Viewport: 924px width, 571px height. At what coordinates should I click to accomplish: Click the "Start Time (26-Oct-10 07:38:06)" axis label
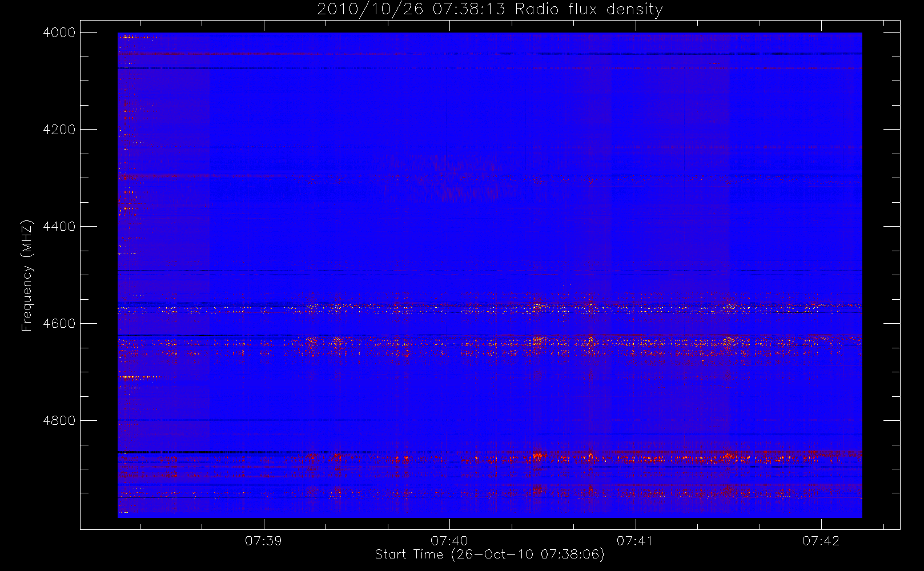point(489,554)
